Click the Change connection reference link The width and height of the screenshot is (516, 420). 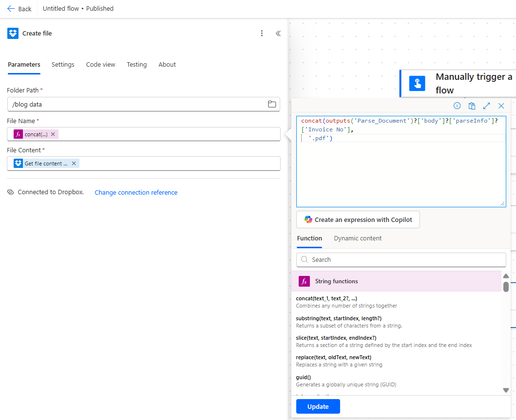(x=136, y=192)
